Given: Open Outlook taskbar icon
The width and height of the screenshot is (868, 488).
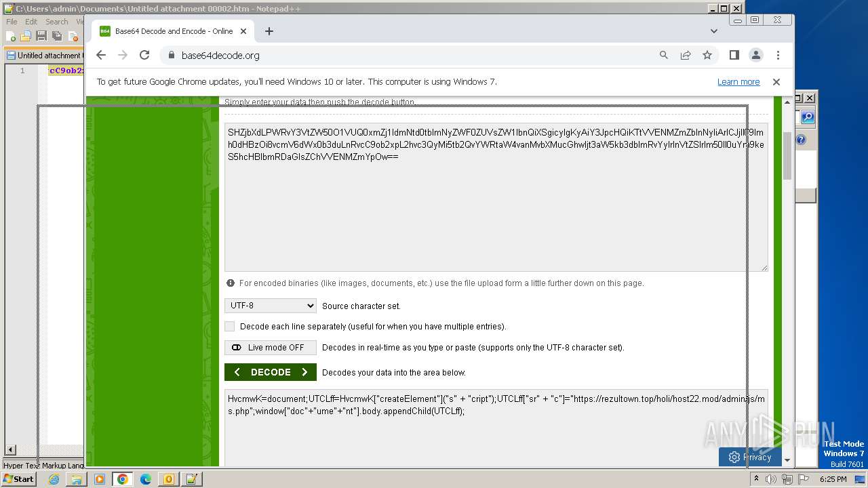Looking at the screenshot, I should (168, 479).
